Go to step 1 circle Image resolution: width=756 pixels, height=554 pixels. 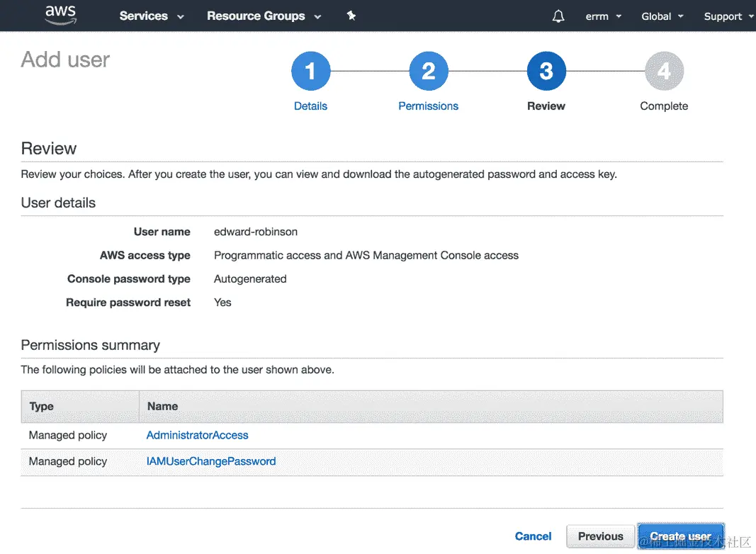click(x=311, y=71)
